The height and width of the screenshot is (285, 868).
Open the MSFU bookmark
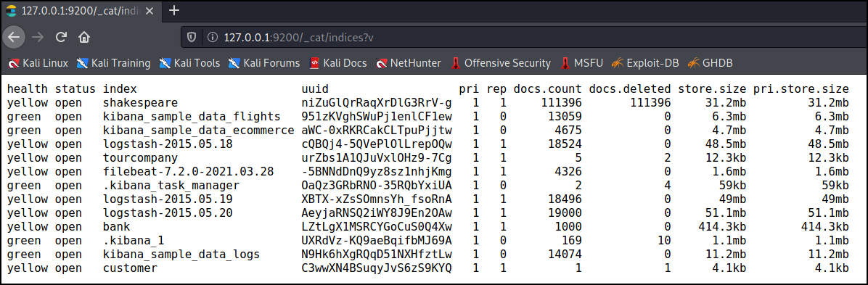(581, 63)
